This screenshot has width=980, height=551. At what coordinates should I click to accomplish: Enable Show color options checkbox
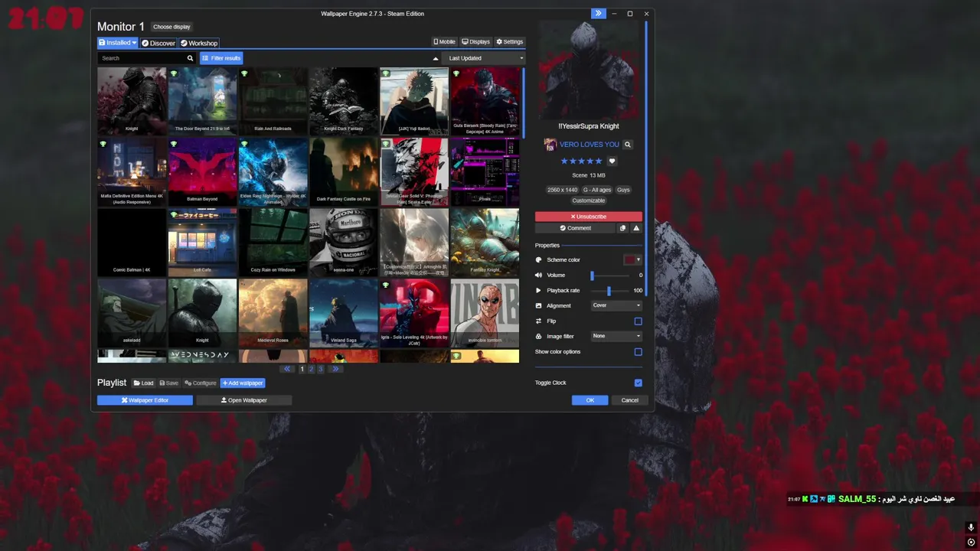tap(638, 352)
